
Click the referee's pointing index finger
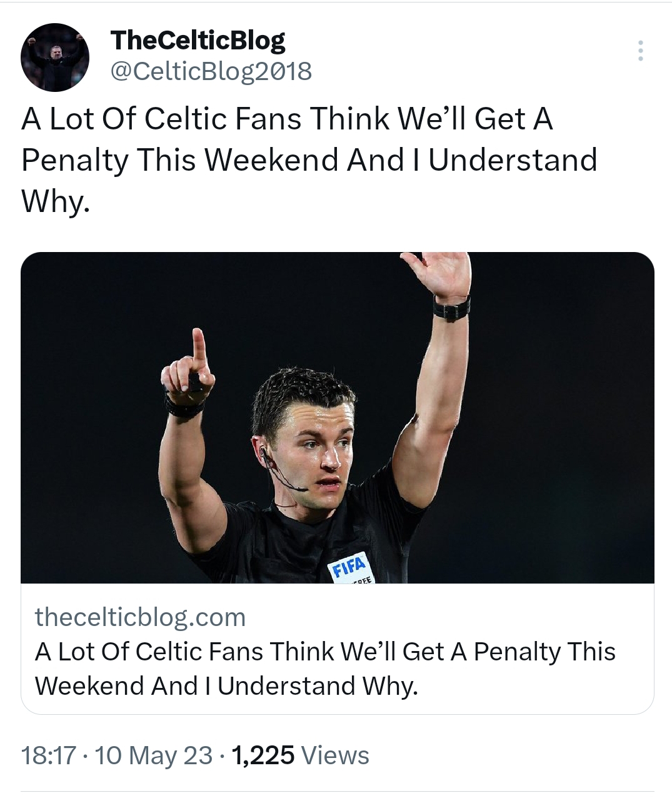point(199,350)
